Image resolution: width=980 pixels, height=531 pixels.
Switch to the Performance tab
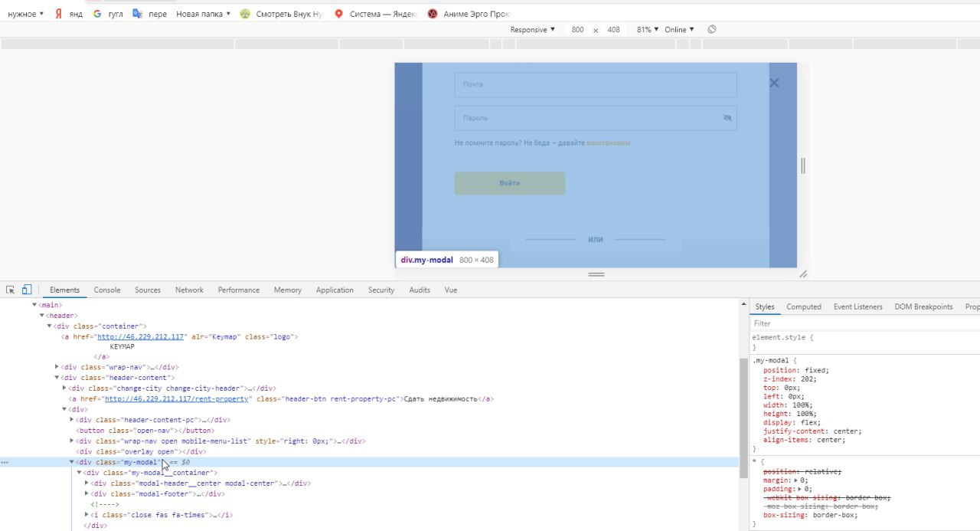pos(239,290)
